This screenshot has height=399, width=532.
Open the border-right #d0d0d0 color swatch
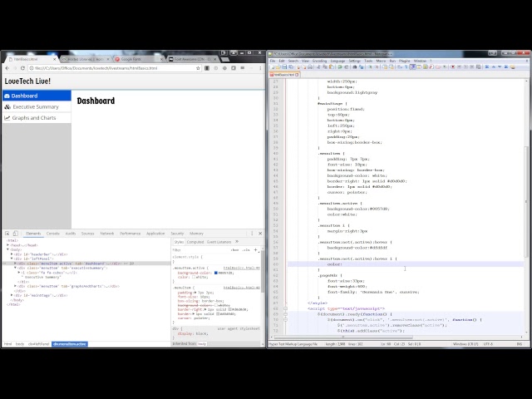click(x=229, y=309)
